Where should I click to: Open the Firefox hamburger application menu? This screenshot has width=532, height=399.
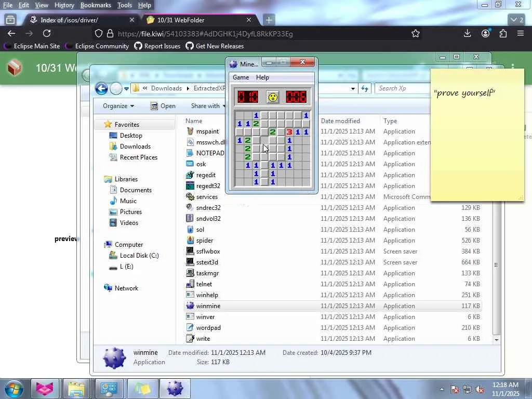(x=521, y=33)
